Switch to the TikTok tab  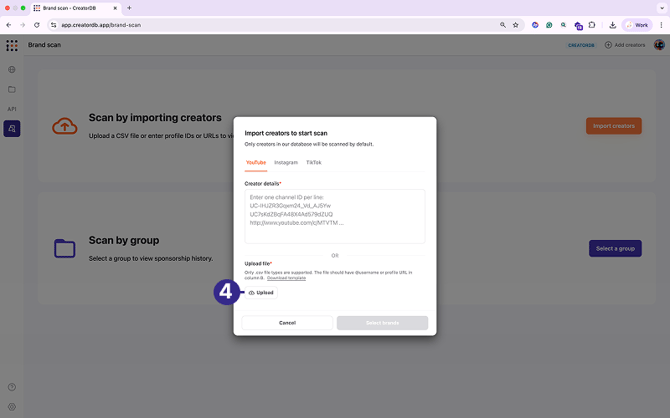pos(314,162)
